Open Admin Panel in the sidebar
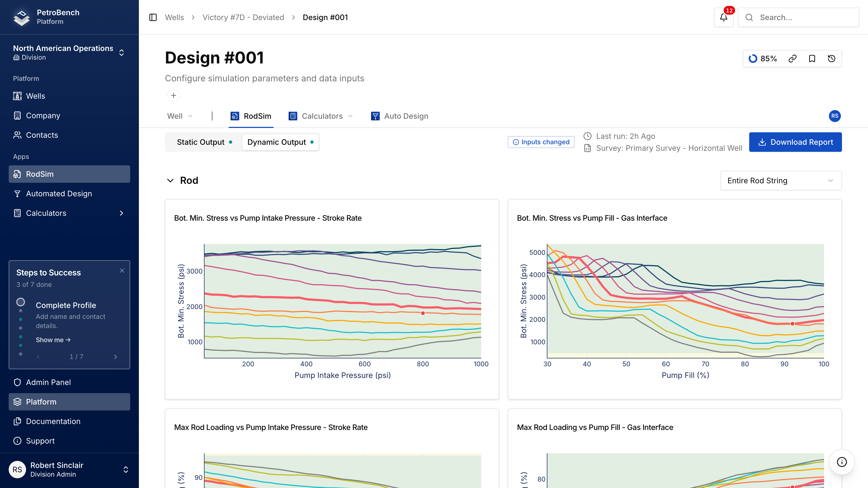The width and height of the screenshot is (868, 488). click(69, 382)
